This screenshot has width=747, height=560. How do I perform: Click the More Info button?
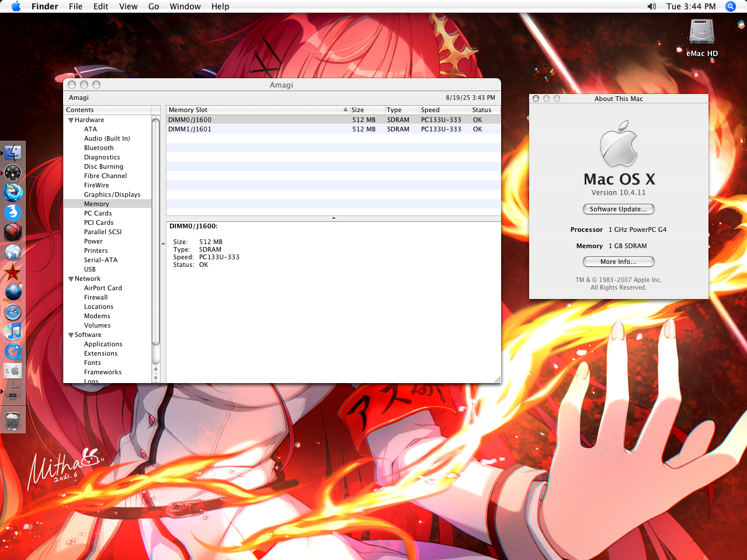(x=619, y=262)
